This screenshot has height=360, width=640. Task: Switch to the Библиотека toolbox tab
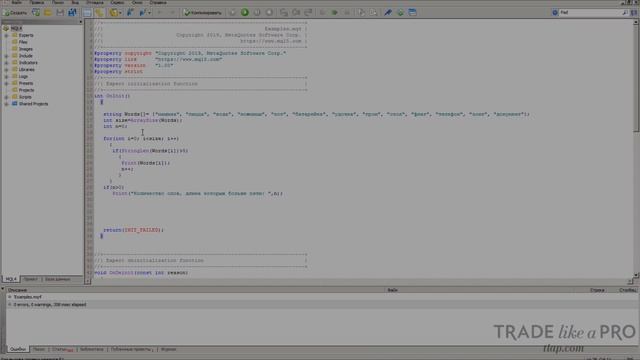pos(91,349)
